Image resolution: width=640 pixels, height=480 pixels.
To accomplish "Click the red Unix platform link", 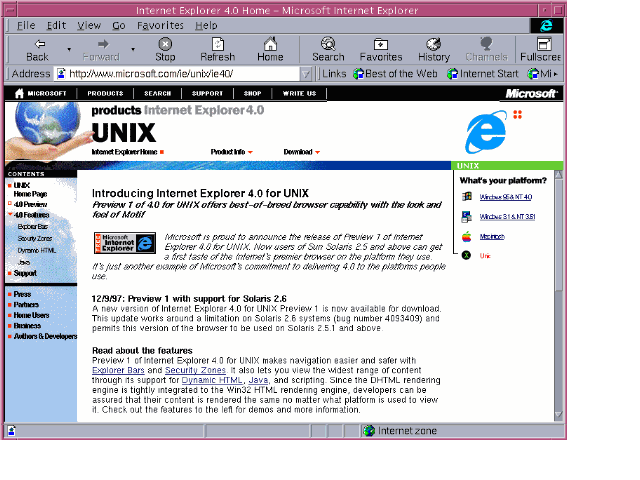I will [x=485, y=256].
